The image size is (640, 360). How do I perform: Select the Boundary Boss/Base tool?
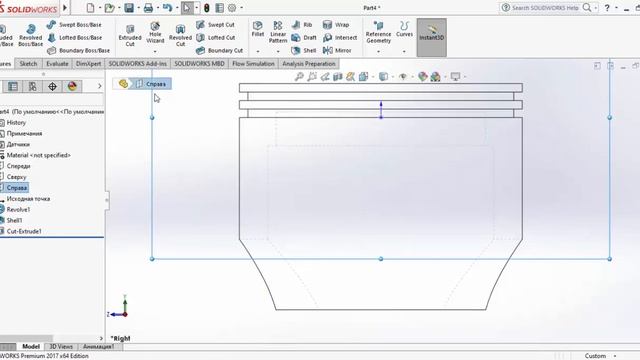[78, 51]
